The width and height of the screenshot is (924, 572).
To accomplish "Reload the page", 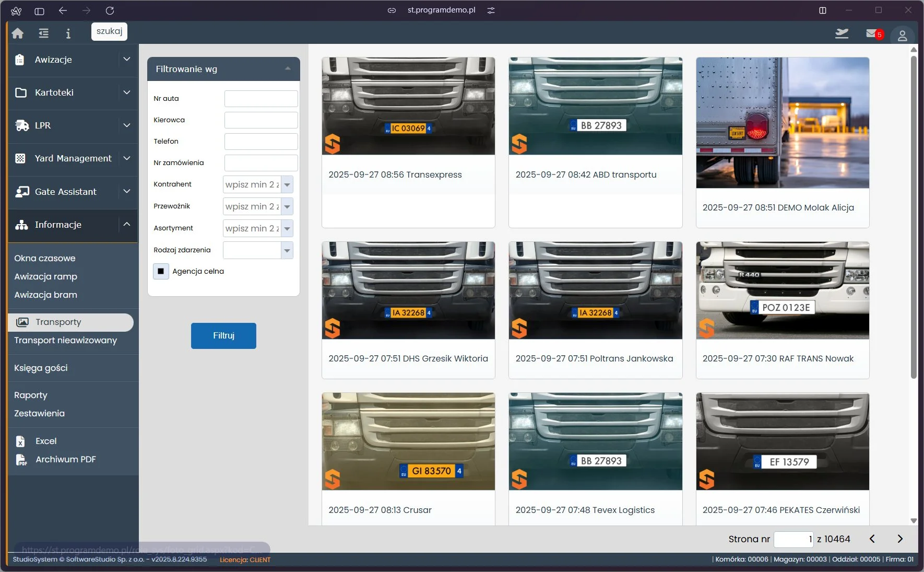I will click(110, 10).
